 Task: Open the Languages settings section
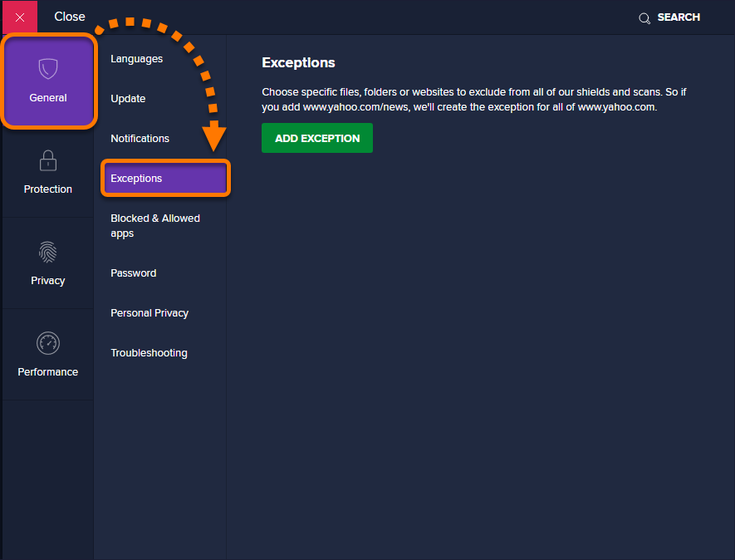click(x=137, y=59)
